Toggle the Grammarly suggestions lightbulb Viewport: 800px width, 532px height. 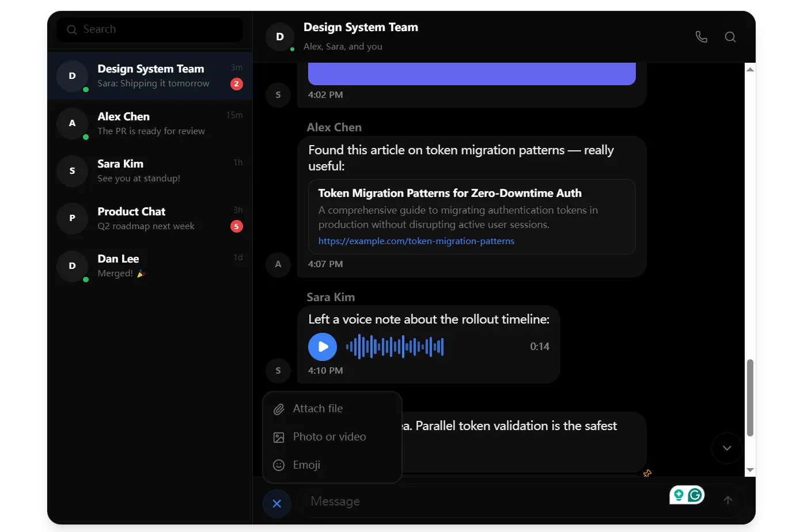678,494
